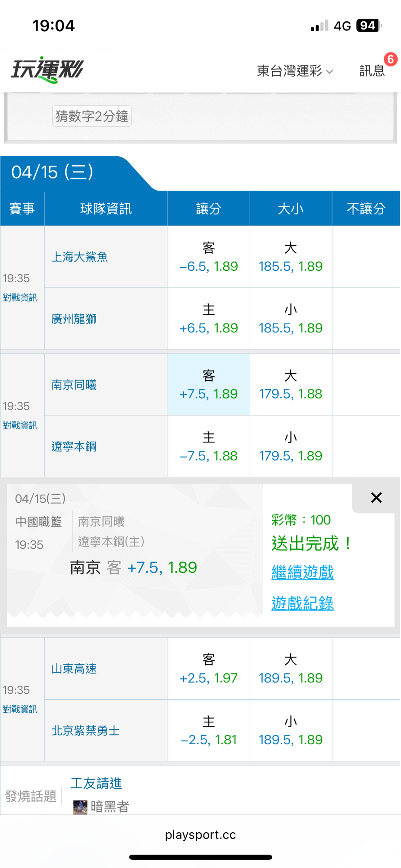Open 訊息 messages with 6 notifications
401x868 pixels.
[x=372, y=70]
